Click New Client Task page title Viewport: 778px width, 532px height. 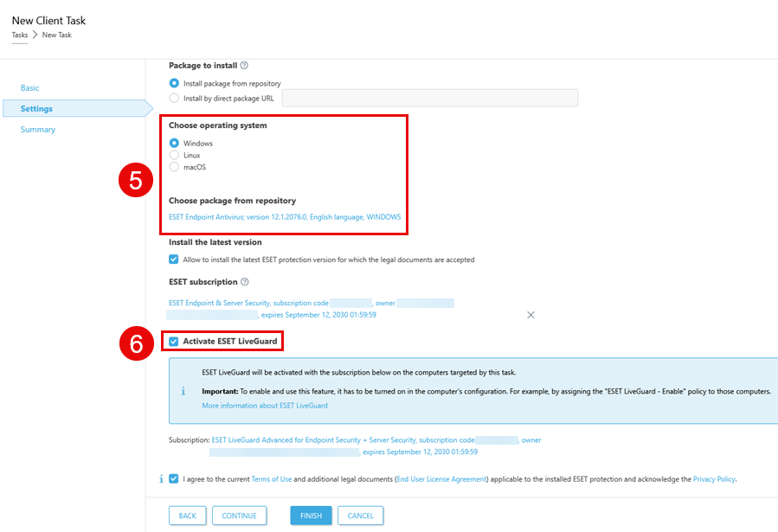[x=48, y=21]
